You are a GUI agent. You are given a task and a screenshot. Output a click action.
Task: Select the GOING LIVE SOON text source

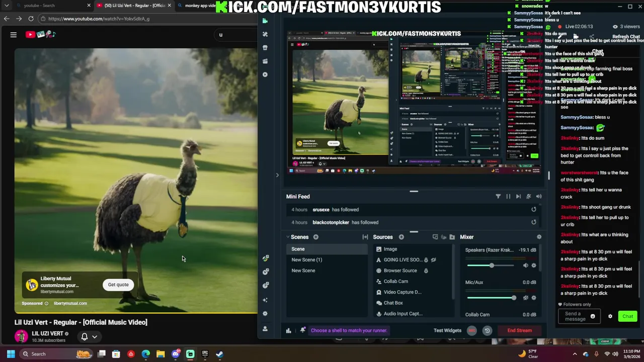point(403,260)
